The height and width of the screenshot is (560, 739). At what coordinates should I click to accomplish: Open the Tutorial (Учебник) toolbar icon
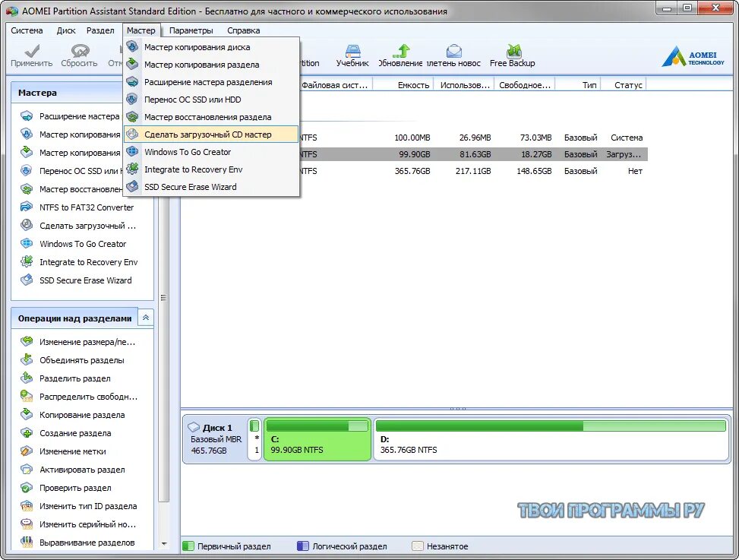352,51
